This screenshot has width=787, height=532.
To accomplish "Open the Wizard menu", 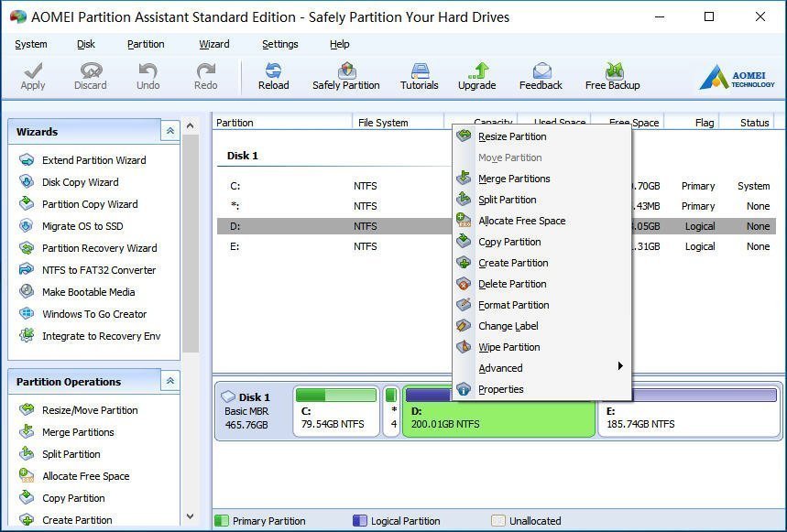I will coord(214,44).
